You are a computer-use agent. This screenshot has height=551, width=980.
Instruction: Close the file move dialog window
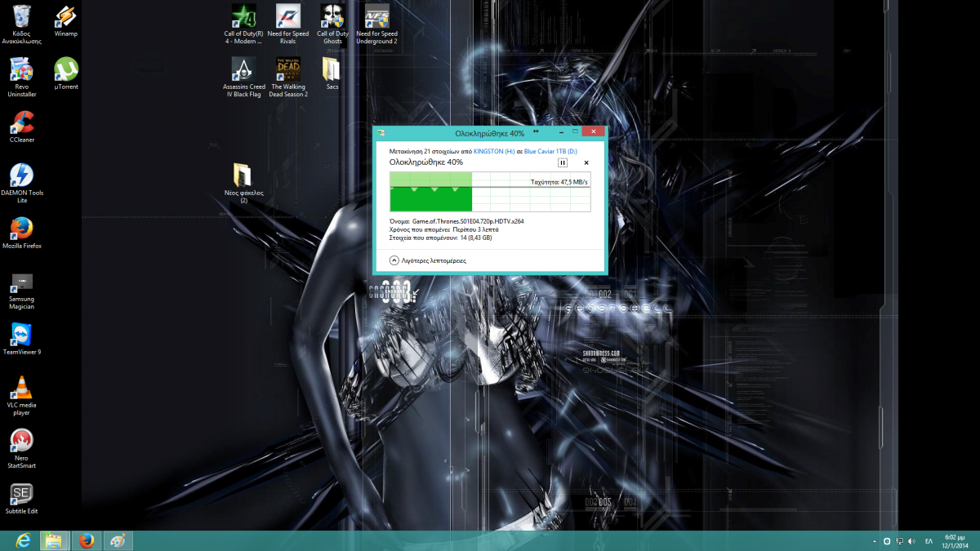pos(593,131)
